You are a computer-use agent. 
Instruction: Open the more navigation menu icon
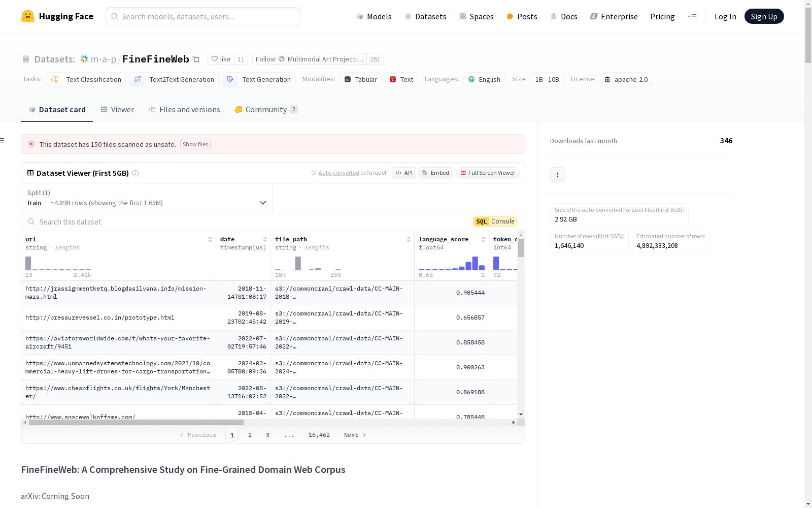coord(692,16)
